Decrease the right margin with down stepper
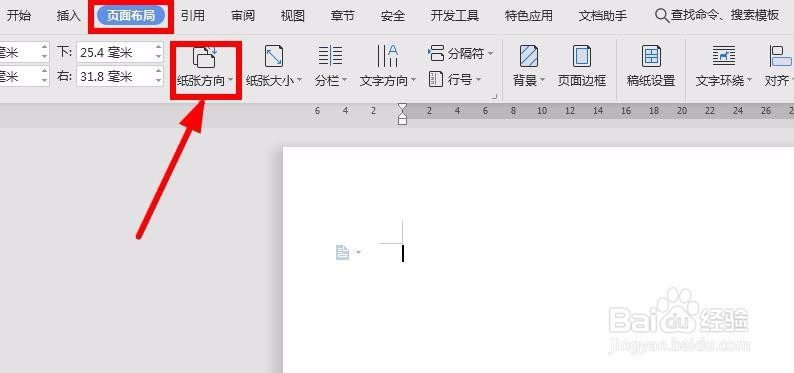 point(159,81)
